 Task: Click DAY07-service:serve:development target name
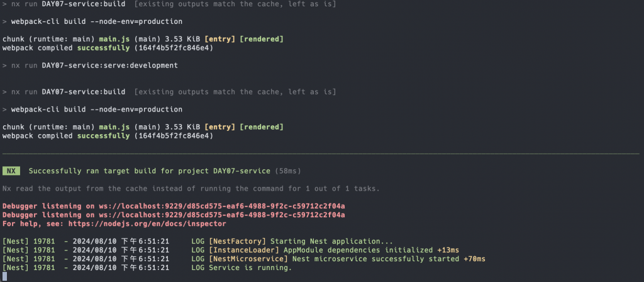(109, 65)
